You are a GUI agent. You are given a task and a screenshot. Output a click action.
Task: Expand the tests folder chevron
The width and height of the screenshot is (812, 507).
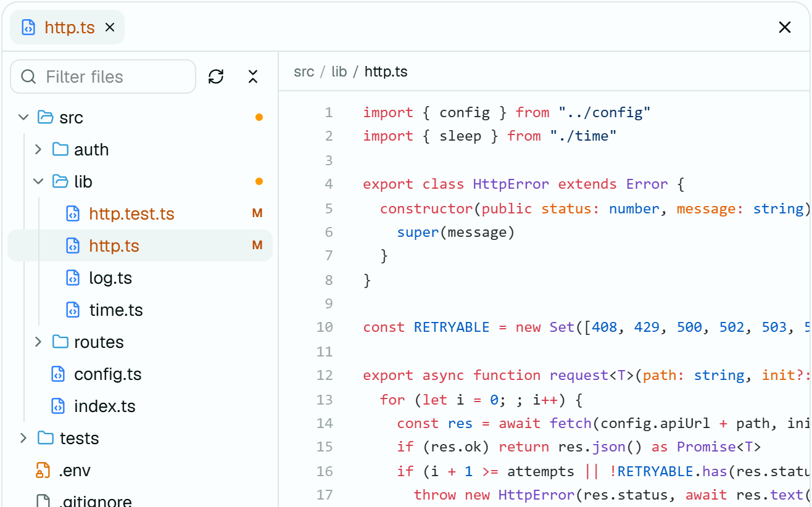[23, 438]
